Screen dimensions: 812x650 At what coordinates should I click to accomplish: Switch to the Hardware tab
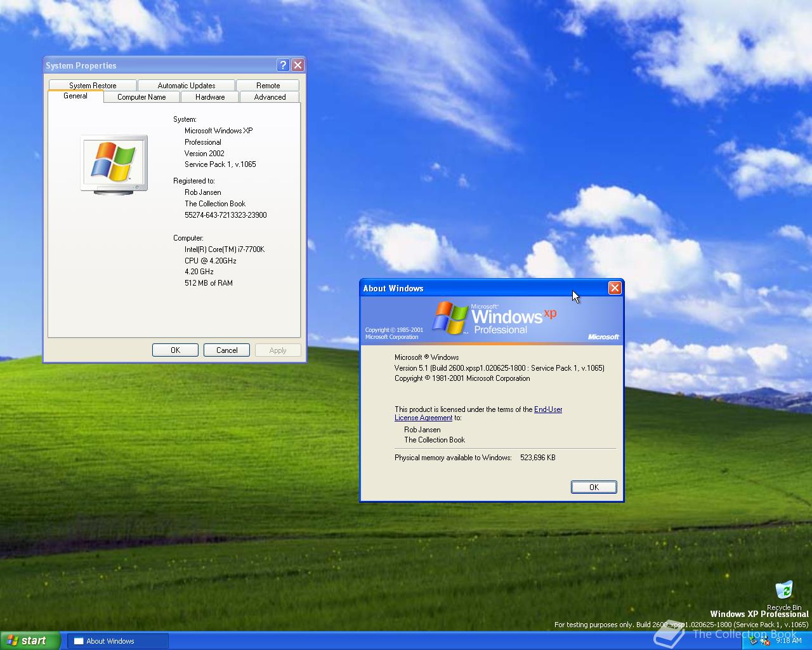(x=210, y=97)
